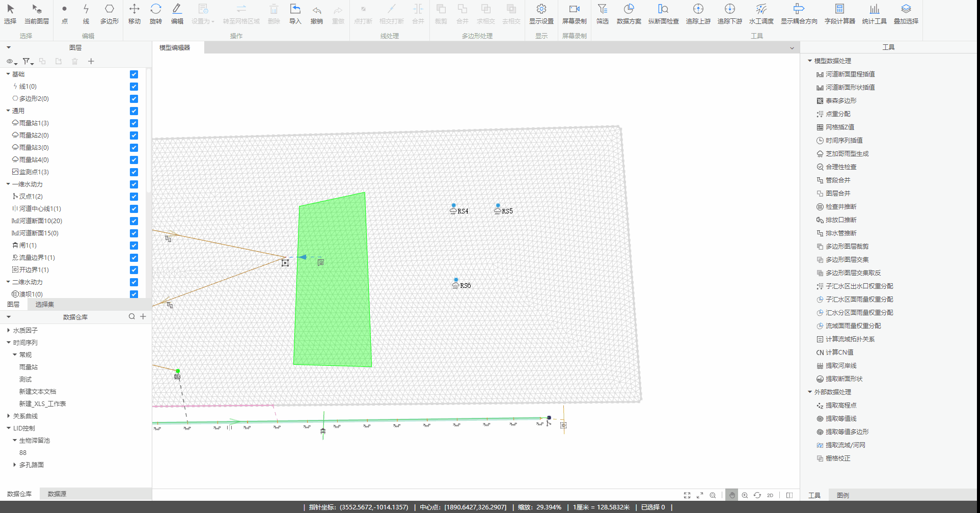The height and width of the screenshot is (513, 980).
Task: Open 数据方案 data scheme
Action: pyautogui.click(x=629, y=14)
